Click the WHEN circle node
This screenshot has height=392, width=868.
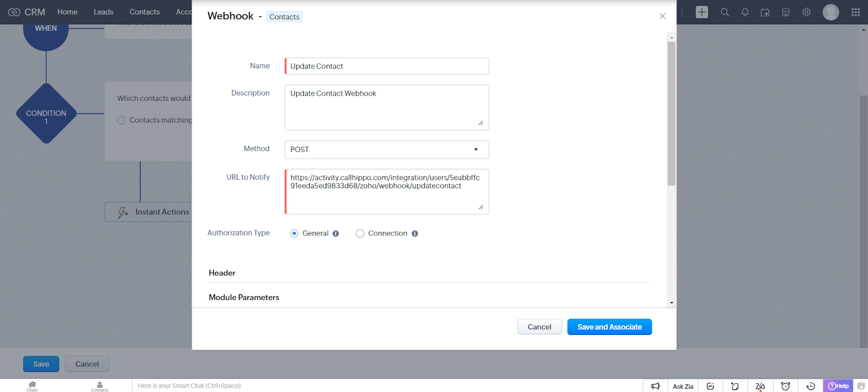(x=46, y=34)
